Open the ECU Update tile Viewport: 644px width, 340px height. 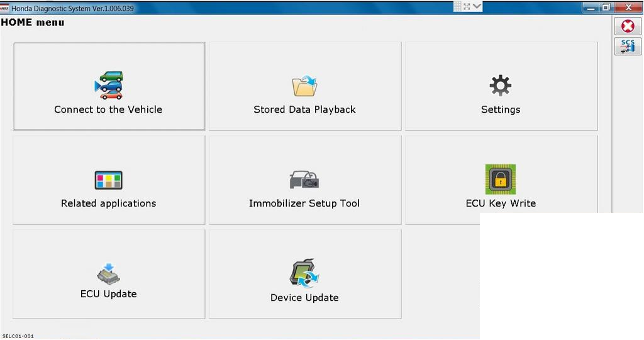[x=109, y=274]
